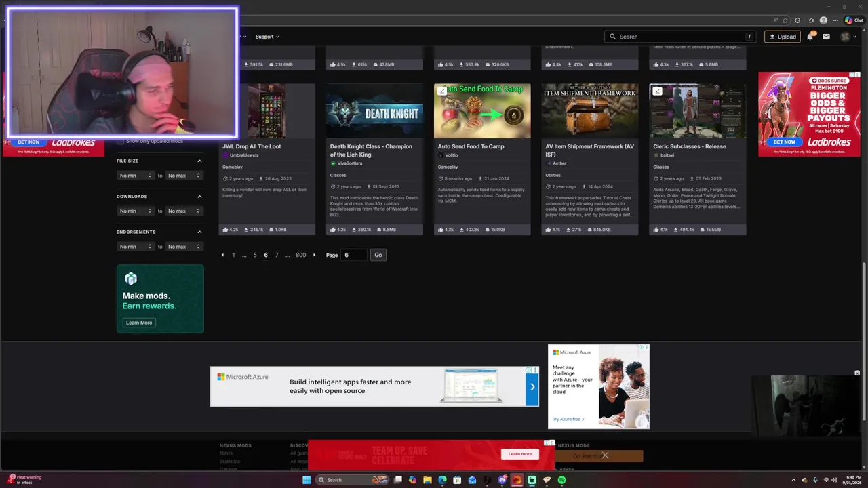This screenshot has height=488, width=868.
Task: Open File Size No max dropdown
Action: (184, 176)
